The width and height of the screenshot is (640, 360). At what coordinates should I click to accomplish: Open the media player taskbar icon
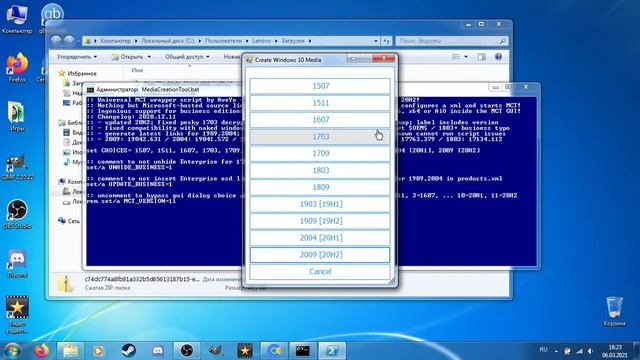(98, 351)
